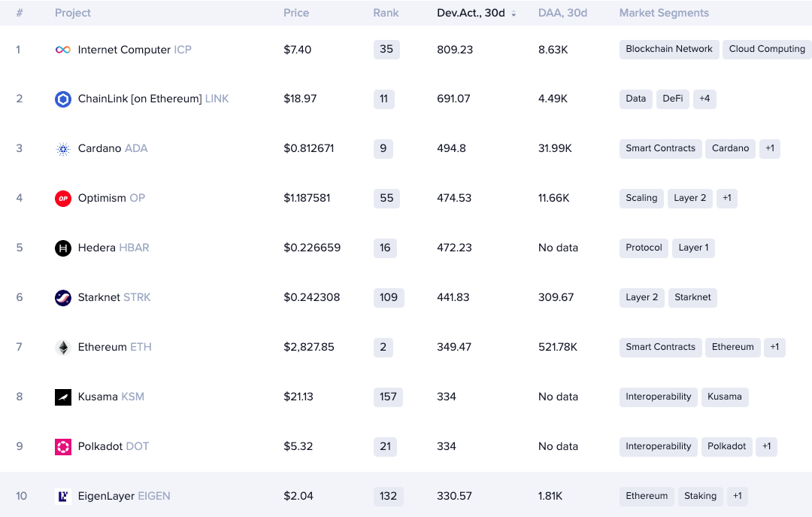Click the $2,827.85 Ethereum price

[309, 348]
